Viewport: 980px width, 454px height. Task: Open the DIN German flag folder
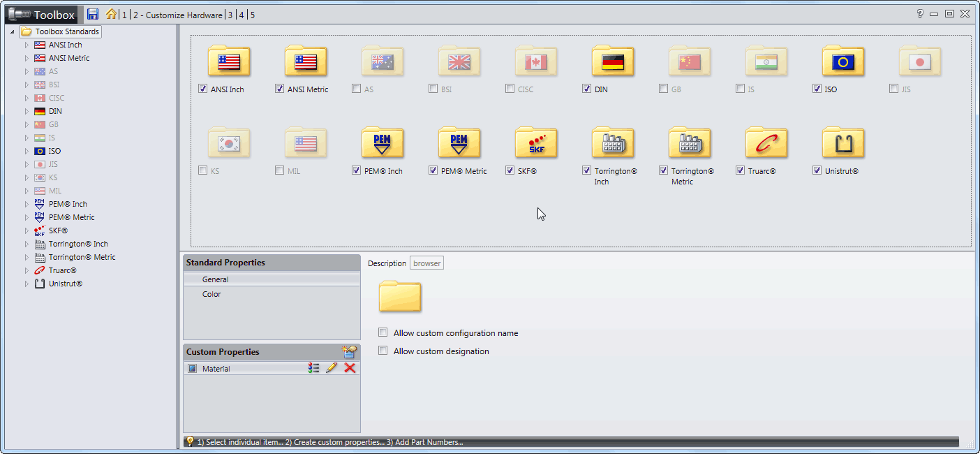(613, 61)
